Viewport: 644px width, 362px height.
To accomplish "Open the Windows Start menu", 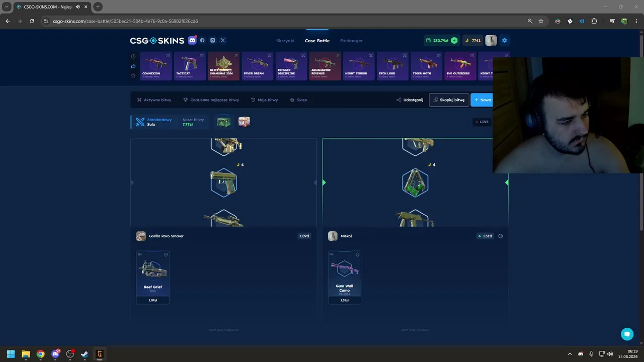I will coord(11,354).
